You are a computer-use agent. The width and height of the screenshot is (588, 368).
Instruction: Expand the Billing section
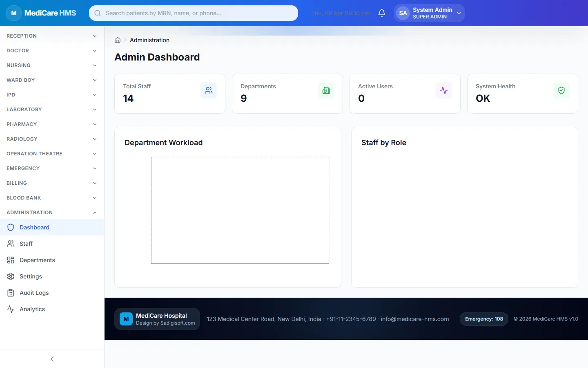click(x=52, y=183)
